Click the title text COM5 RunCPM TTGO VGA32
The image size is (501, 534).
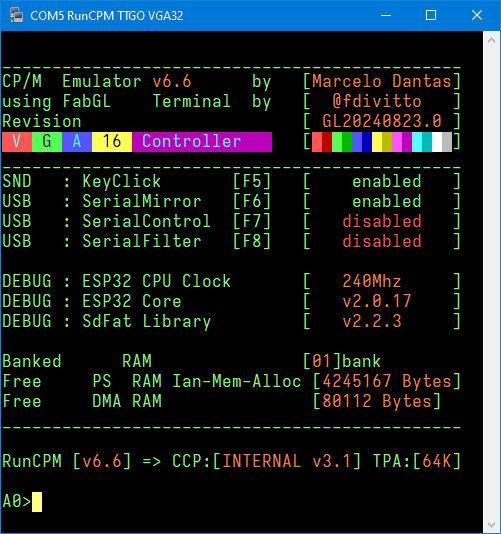107,16
